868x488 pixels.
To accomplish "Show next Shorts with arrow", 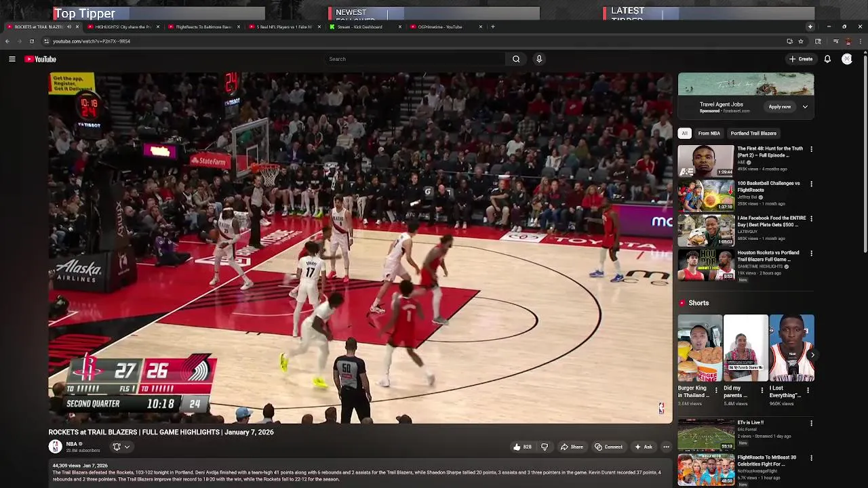I will [x=812, y=354].
